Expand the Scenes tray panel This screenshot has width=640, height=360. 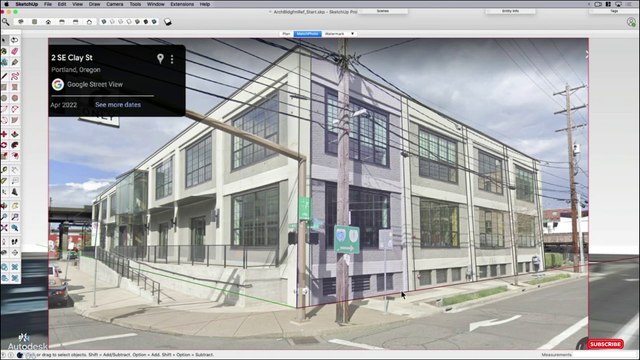(x=382, y=11)
